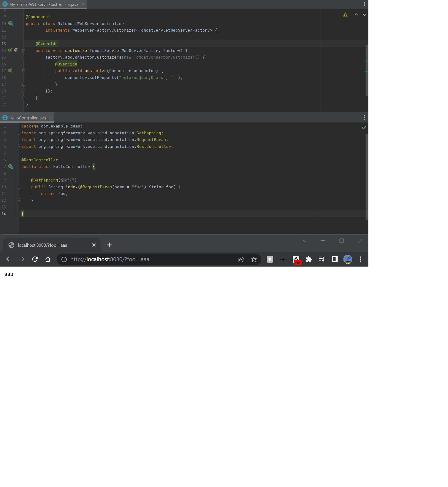448x487 pixels.
Task: Open the browser three-dot menu
Action: [x=361, y=259]
